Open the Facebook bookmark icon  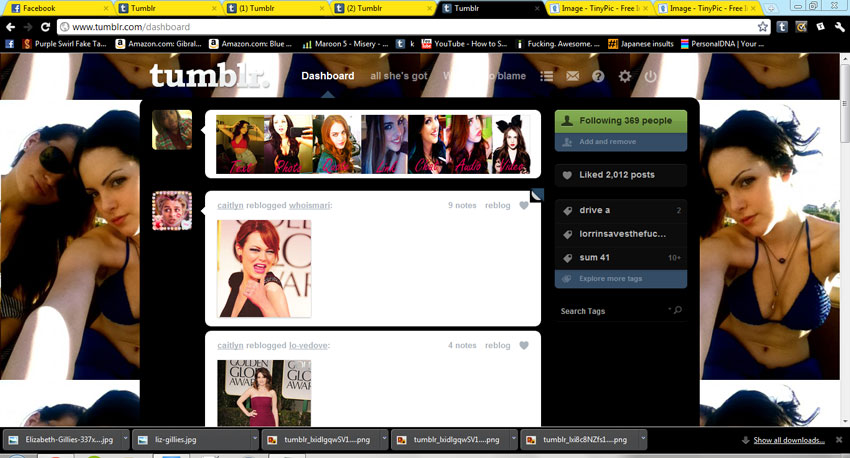pos(9,44)
